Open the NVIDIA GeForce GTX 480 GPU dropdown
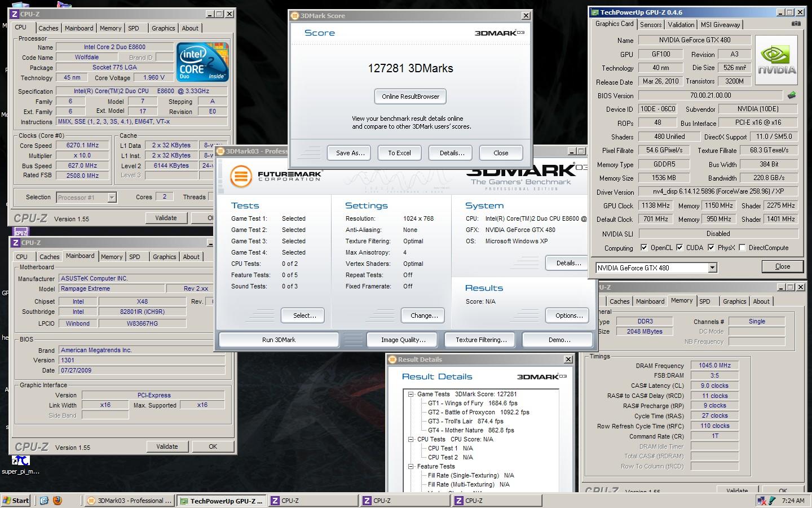 (712, 268)
